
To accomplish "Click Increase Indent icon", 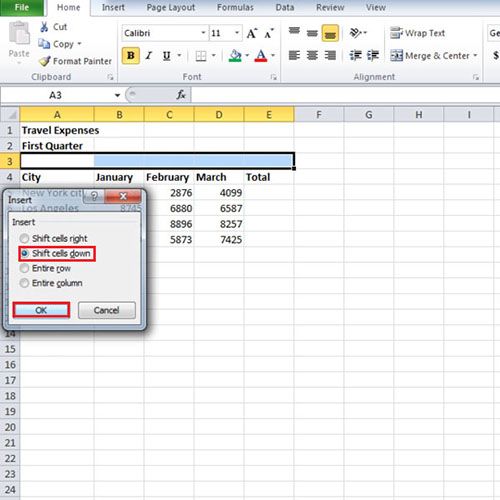I will pyautogui.click(x=373, y=55).
